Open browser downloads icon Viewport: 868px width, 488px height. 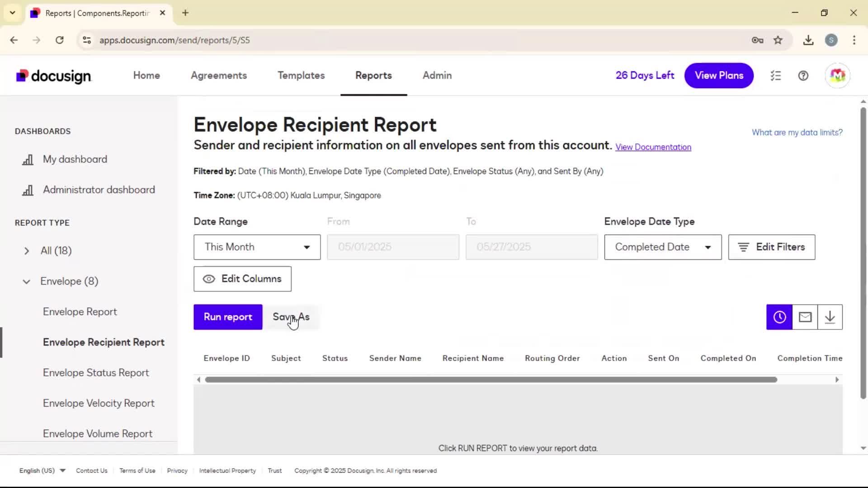point(808,40)
